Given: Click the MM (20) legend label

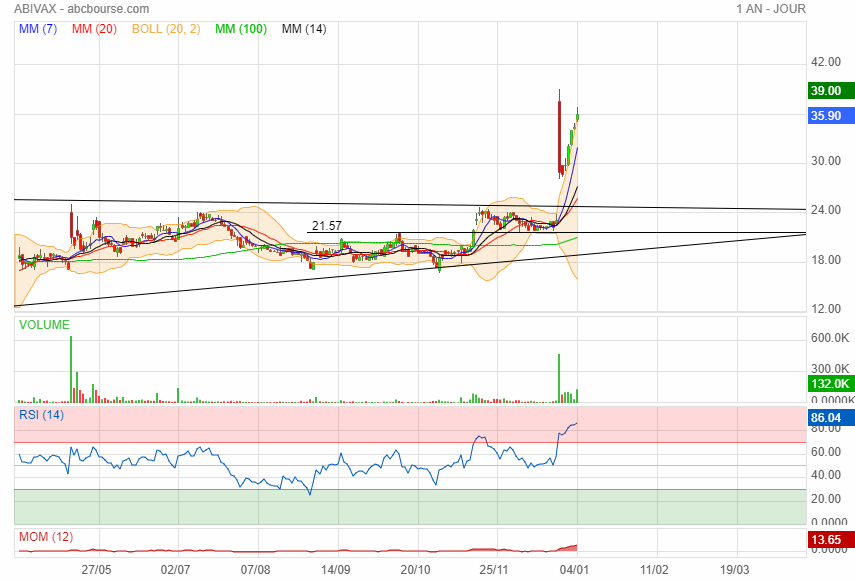Looking at the screenshot, I should pyautogui.click(x=94, y=29).
